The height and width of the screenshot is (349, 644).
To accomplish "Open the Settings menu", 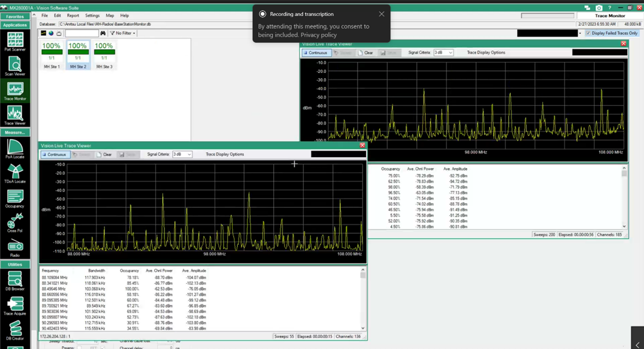I will 92,15.
